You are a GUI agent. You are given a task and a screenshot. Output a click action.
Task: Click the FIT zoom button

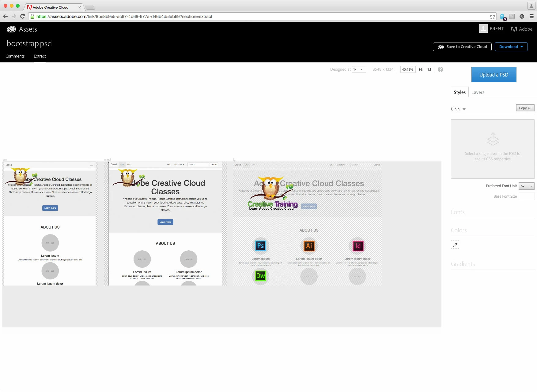[421, 69]
